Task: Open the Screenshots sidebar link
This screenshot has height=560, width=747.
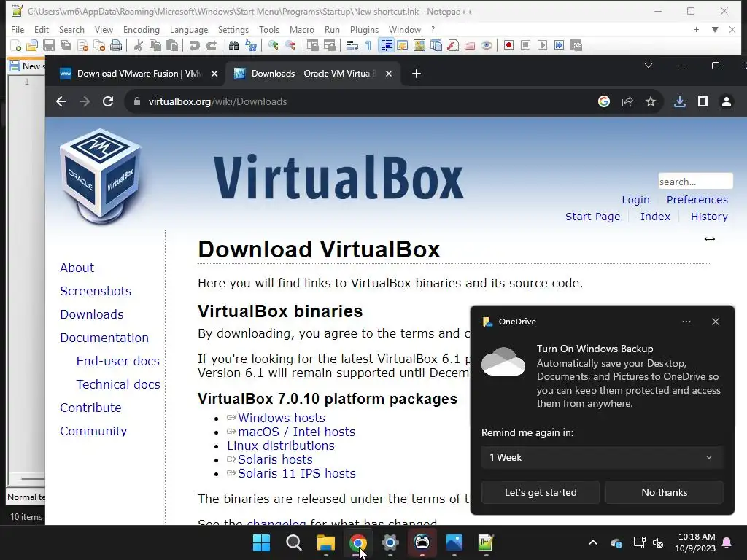Action: (x=96, y=291)
